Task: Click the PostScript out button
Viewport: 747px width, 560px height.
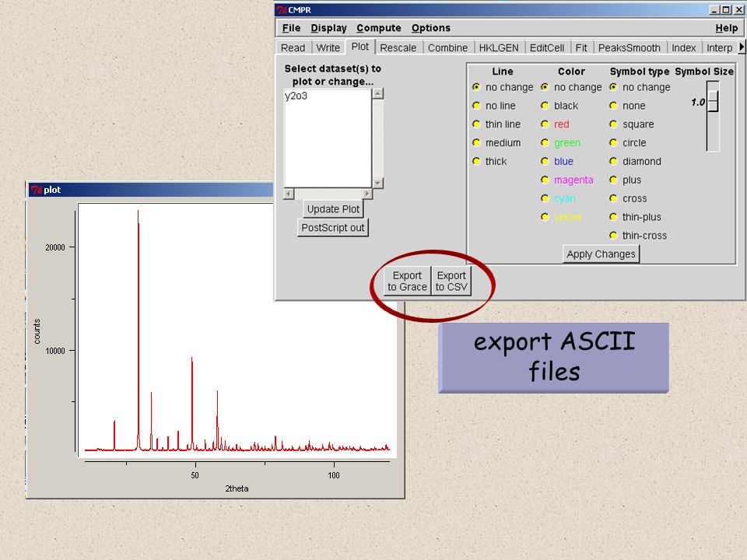Action: point(332,228)
